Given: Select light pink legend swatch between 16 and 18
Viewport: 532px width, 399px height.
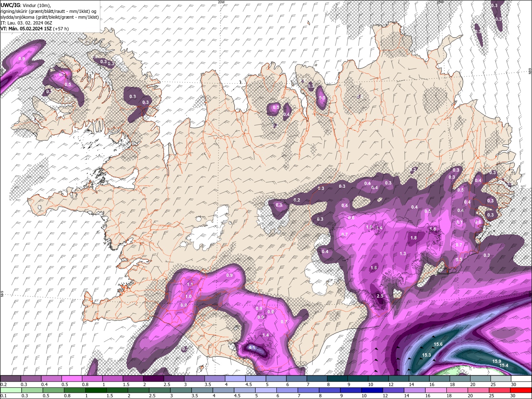Looking at the screenshot, I should [436, 390].
